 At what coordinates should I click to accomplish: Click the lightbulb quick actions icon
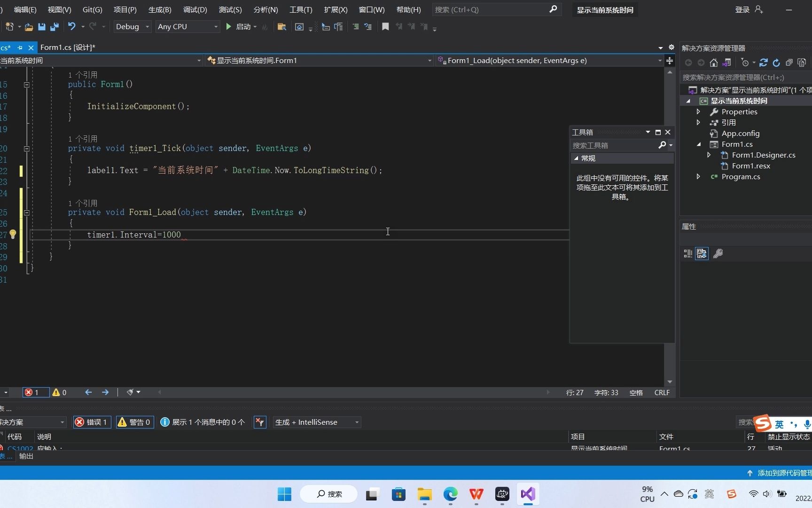(13, 234)
